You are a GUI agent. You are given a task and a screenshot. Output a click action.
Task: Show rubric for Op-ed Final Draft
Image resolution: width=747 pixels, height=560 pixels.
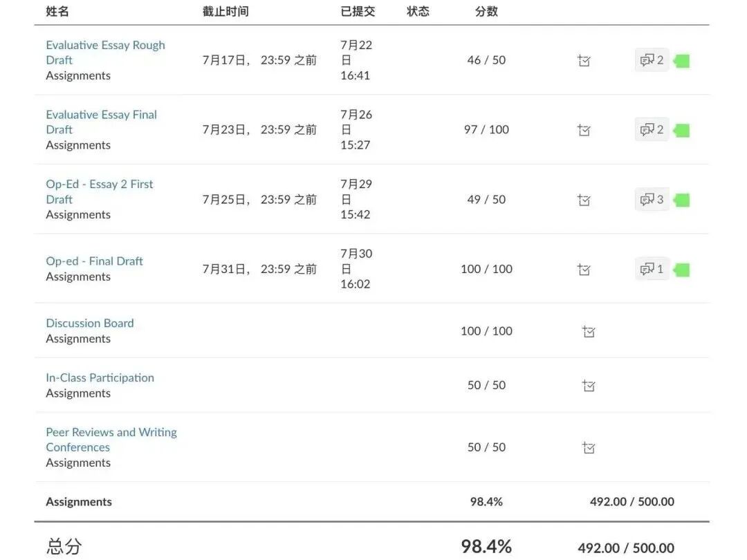click(x=584, y=269)
